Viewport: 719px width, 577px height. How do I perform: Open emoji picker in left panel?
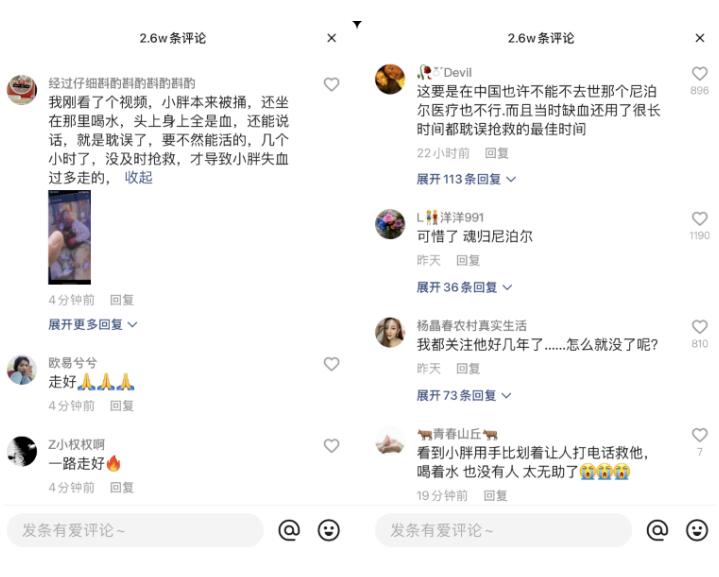tap(329, 530)
